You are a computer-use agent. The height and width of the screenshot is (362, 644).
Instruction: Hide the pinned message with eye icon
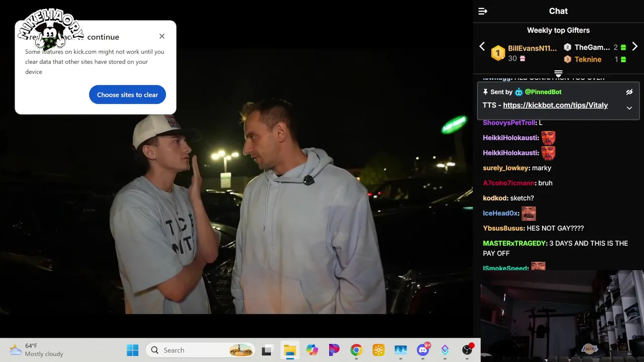[629, 92]
